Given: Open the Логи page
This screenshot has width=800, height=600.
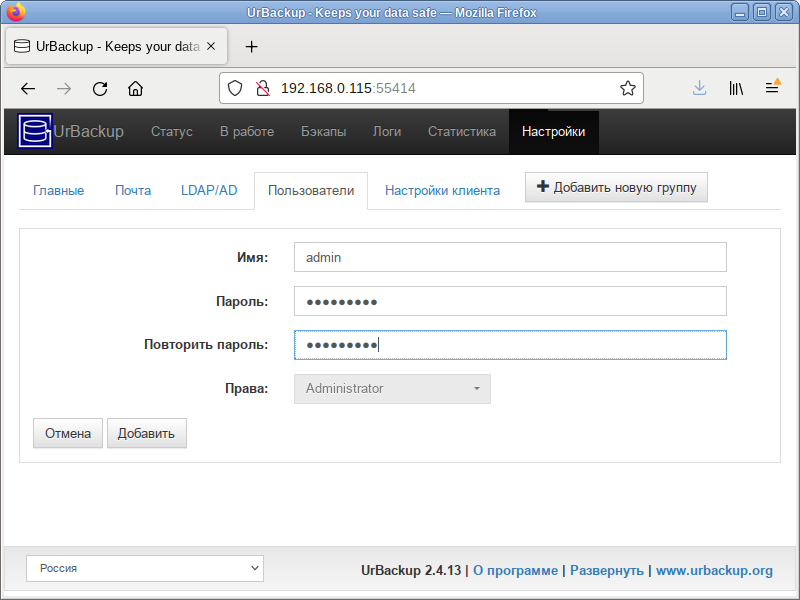Looking at the screenshot, I should pyautogui.click(x=387, y=132).
